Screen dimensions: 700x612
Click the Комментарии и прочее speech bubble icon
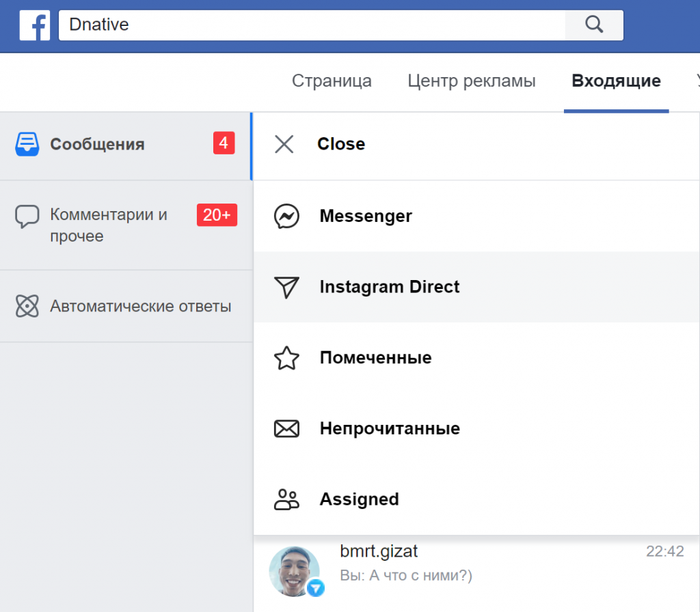(27, 217)
